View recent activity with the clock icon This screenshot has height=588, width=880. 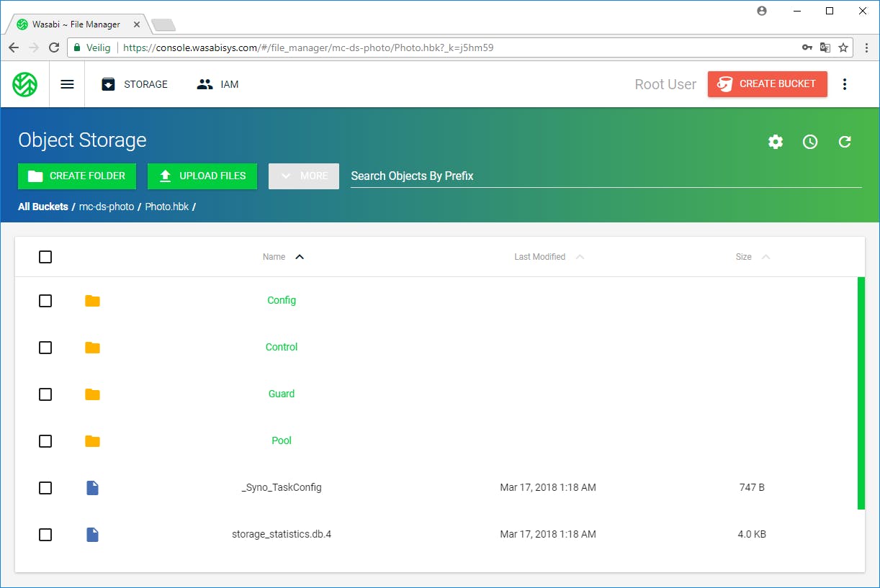pyautogui.click(x=810, y=142)
